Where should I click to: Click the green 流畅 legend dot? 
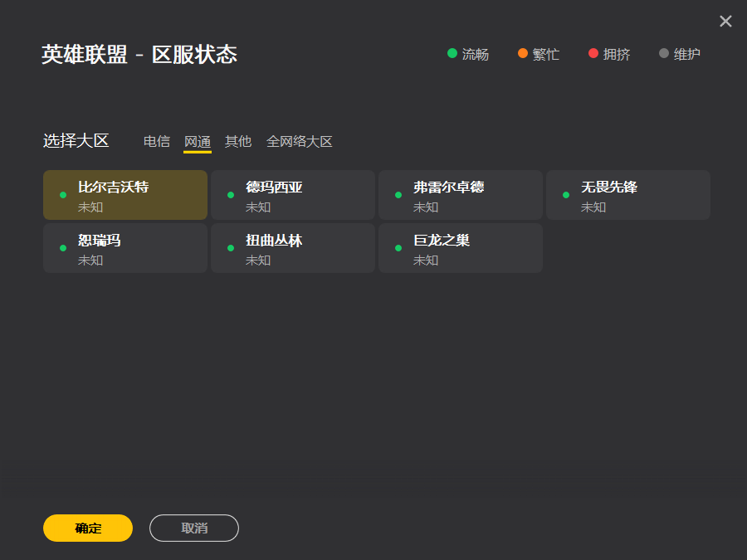(x=452, y=53)
